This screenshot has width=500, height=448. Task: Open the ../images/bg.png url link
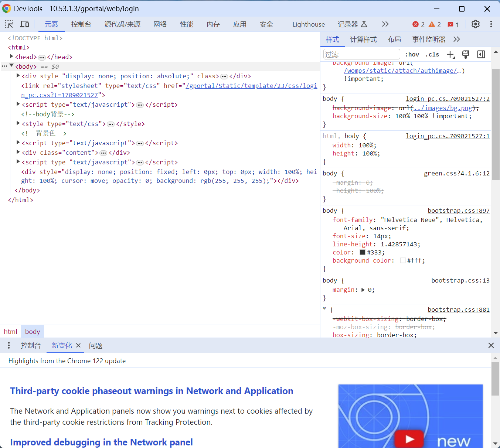pyautogui.click(x=443, y=108)
